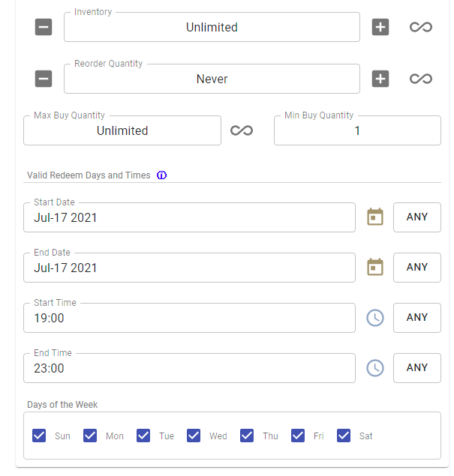Screen dimensions: 454x476
Task: Uncheck the Sun checkbox
Action: tap(40, 436)
